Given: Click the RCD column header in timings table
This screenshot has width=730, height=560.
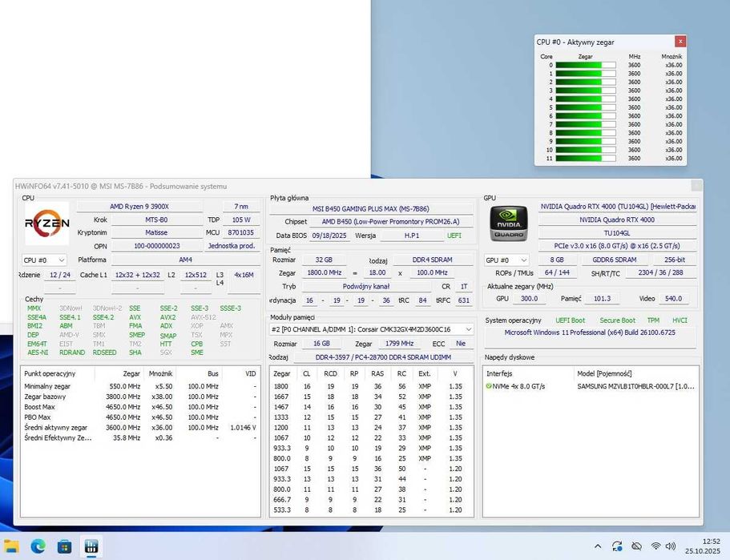Looking at the screenshot, I should pyautogui.click(x=331, y=373).
